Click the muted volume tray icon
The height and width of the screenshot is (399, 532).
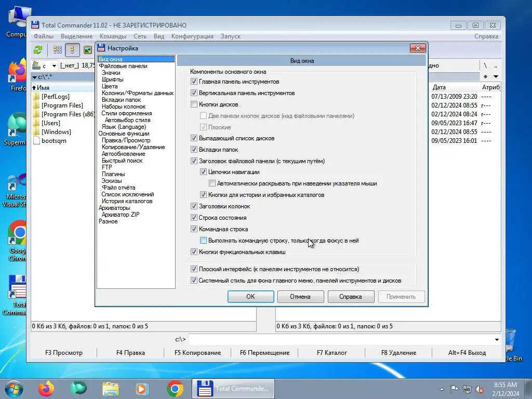pyautogui.click(x=480, y=389)
